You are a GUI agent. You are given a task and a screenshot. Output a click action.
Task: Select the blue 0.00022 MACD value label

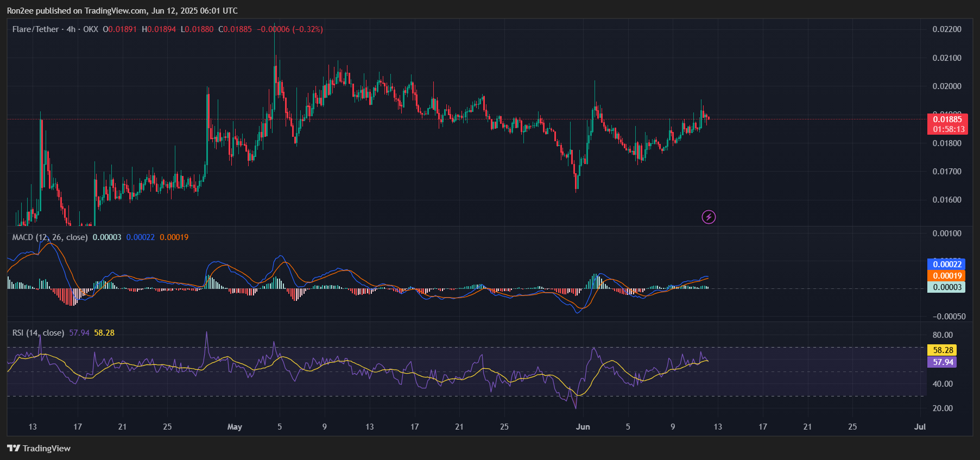pos(947,264)
